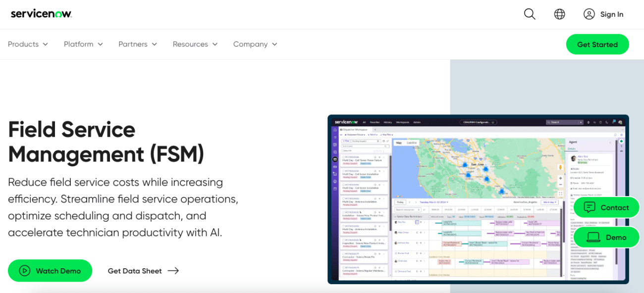Open the floating Contact chat button

(606, 207)
